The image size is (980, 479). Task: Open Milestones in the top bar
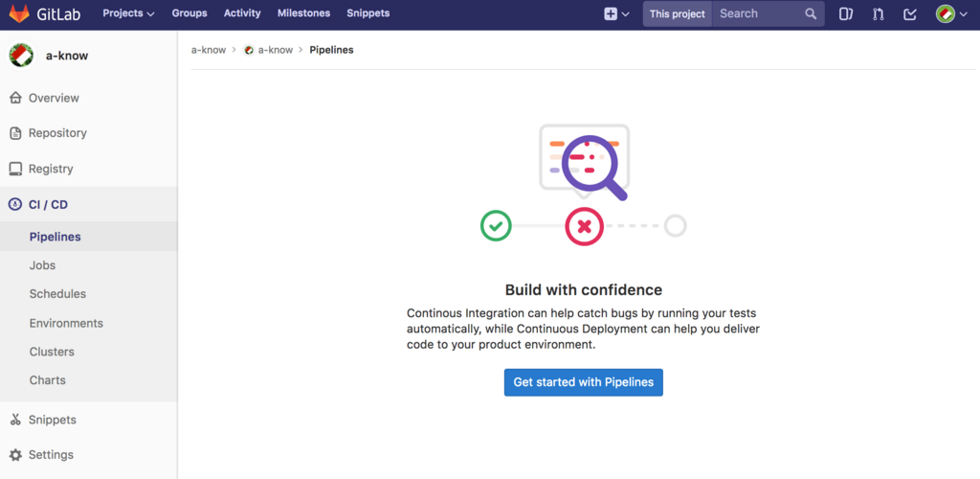pos(303,13)
